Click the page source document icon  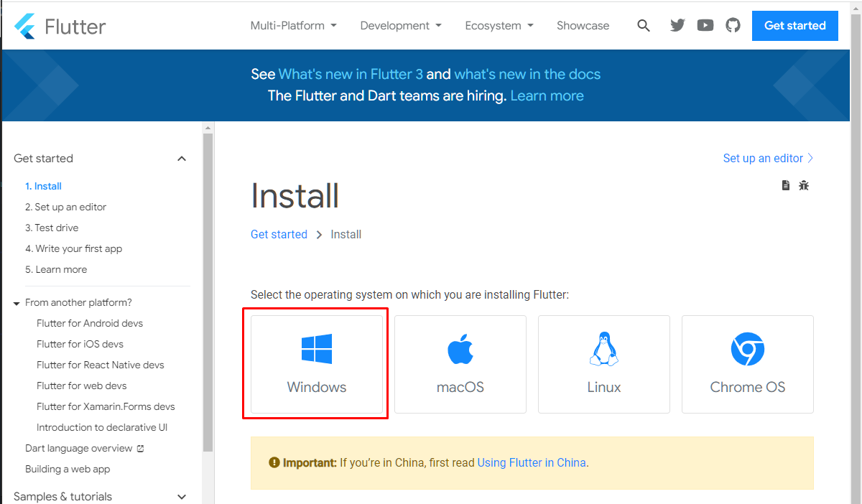pos(785,185)
